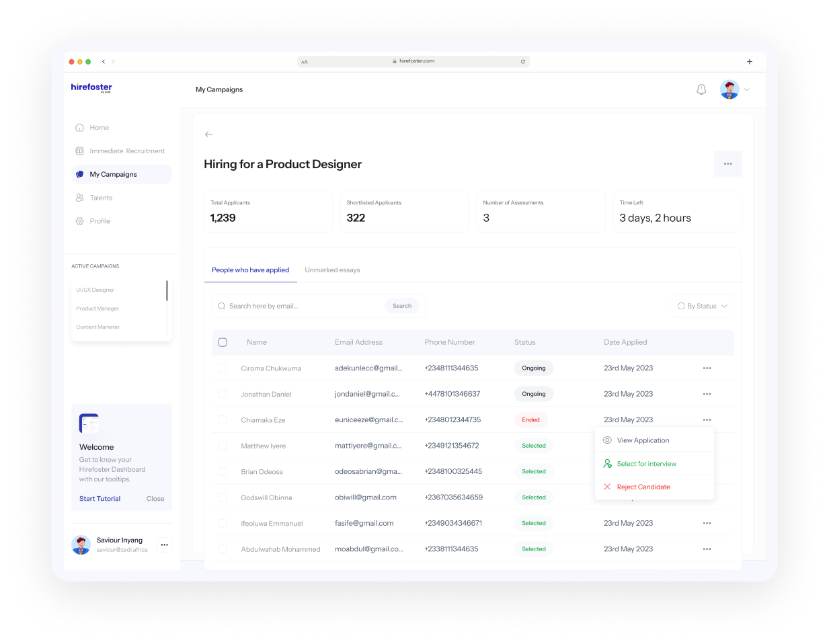
Task: Check the Abdulwahab Mohammed row checkbox
Action: tap(223, 549)
